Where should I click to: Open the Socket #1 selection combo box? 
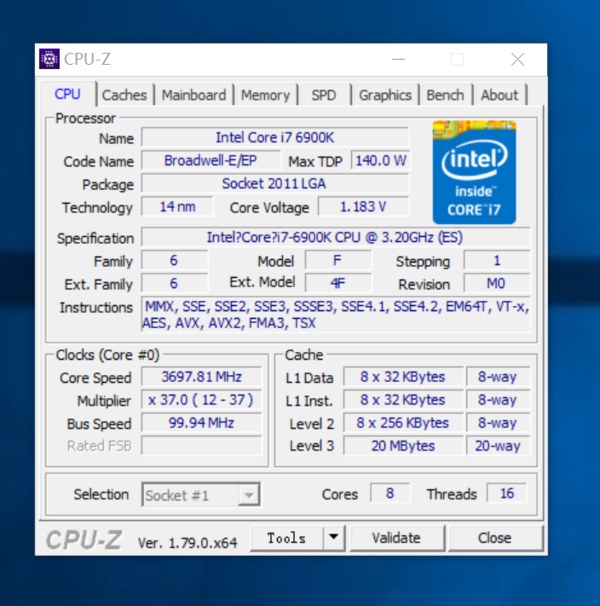click(201, 494)
